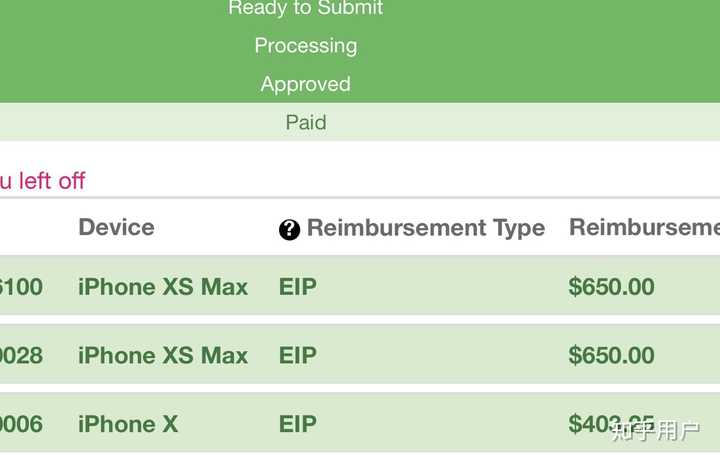Click the Reimbursement amount column header
Image resolution: width=720 pixels, height=457 pixels.
(644, 227)
